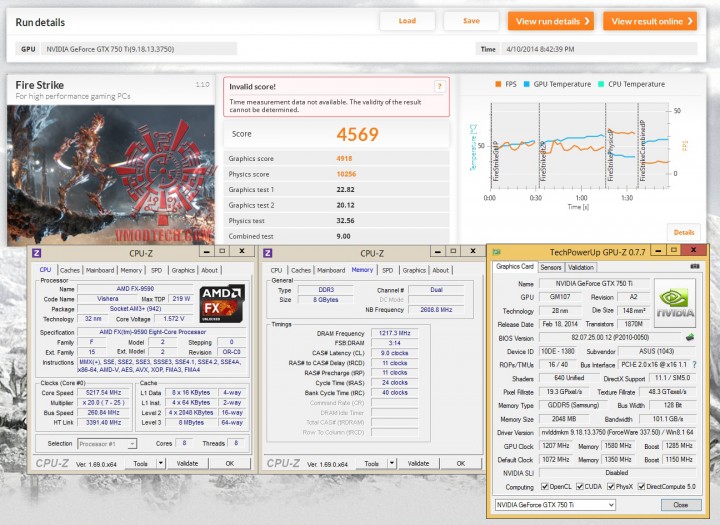Viewport: 720px width, 525px height.
Task: Select Validation tab in GPU-Z
Action: [x=581, y=267]
